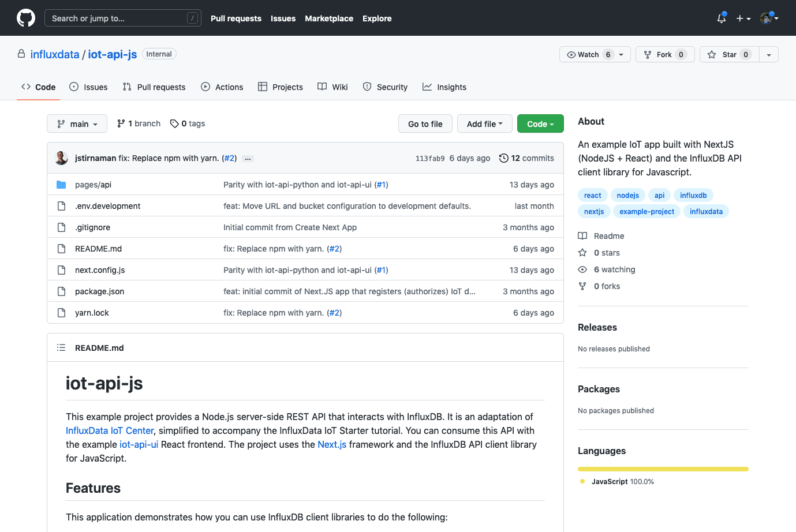Open jstirnaman author profile link
This screenshot has width=796, height=532.
[x=95, y=158]
